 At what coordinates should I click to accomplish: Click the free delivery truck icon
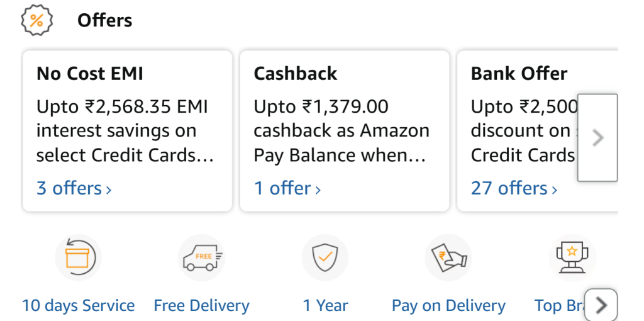(201, 257)
